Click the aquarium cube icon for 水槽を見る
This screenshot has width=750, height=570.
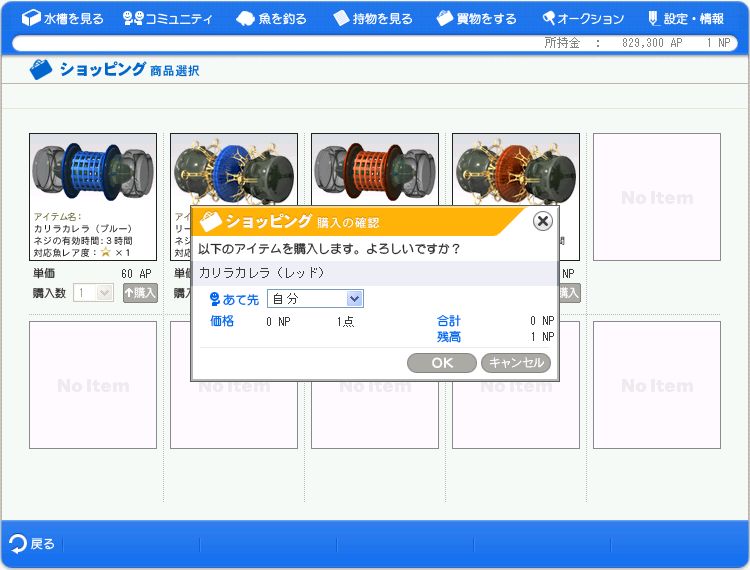click(x=31, y=18)
